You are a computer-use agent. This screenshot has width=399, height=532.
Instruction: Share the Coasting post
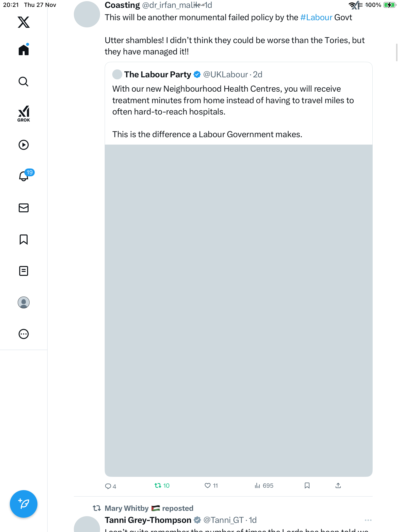coord(338,485)
